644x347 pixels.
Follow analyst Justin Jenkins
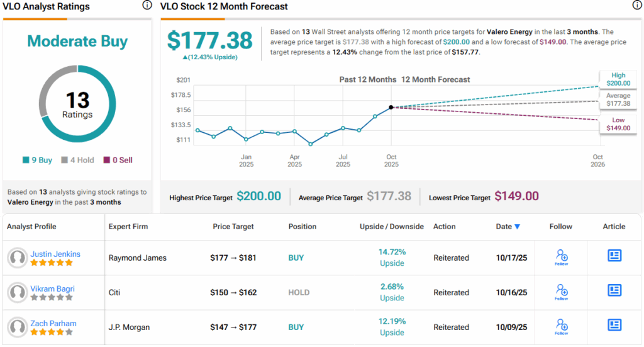(x=562, y=256)
